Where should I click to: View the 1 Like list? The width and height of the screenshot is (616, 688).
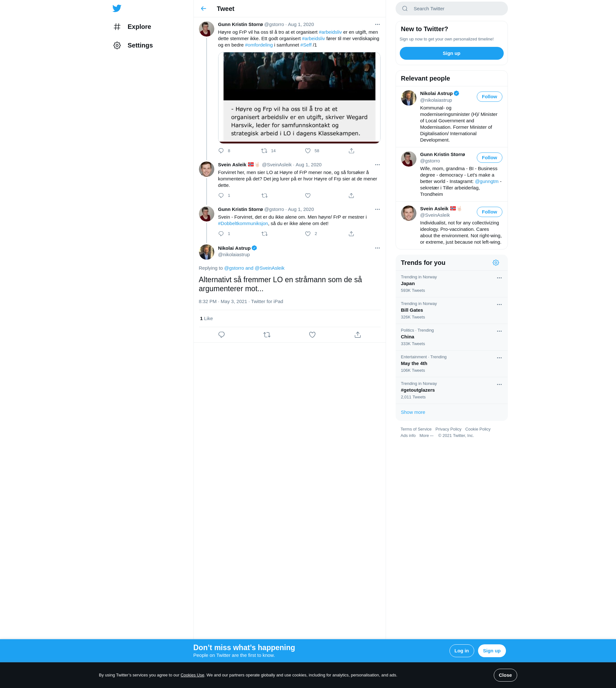click(206, 318)
